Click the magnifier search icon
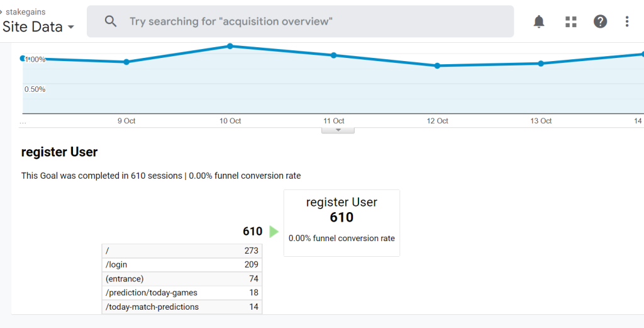644x328 pixels. point(111,22)
